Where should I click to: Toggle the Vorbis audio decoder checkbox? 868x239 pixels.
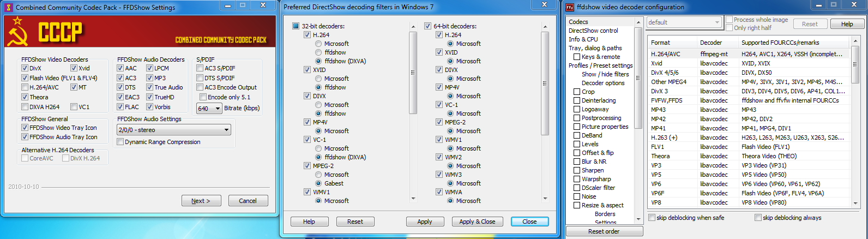(149, 107)
